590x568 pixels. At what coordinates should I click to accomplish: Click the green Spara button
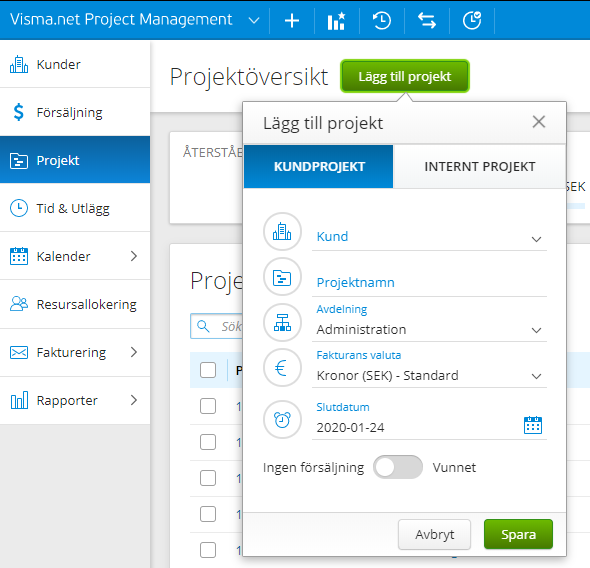pos(518,534)
